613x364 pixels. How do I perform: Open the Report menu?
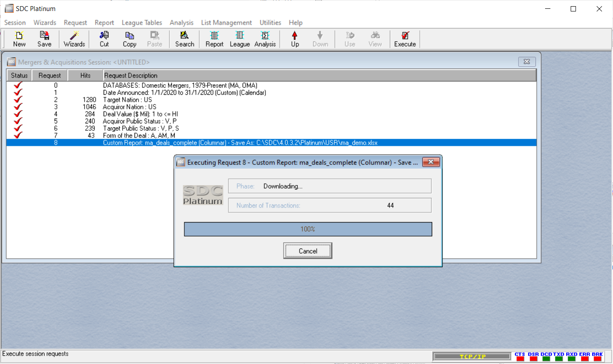click(x=104, y=22)
